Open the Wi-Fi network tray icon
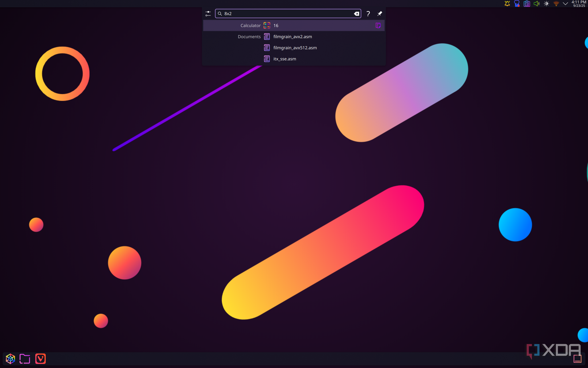 [556, 4]
